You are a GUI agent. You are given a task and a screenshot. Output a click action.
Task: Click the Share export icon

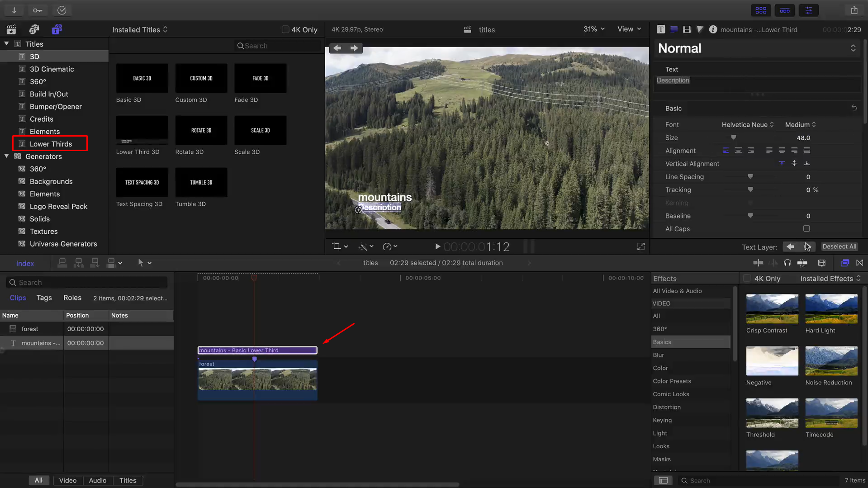[854, 10]
